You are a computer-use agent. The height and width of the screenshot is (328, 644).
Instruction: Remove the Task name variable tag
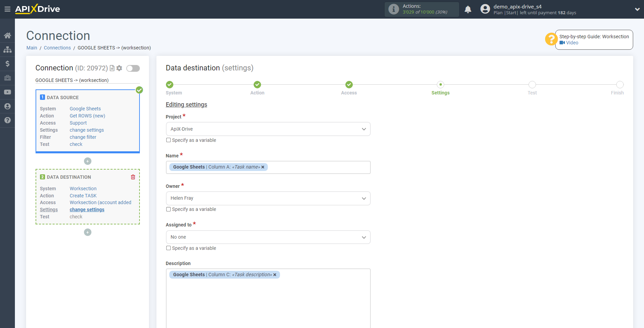[263, 167]
